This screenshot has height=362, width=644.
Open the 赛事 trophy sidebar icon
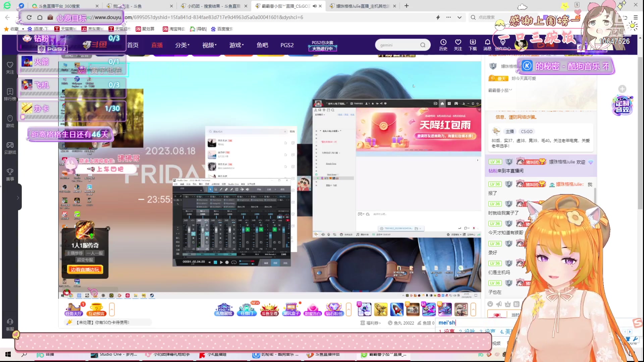coord(10,175)
